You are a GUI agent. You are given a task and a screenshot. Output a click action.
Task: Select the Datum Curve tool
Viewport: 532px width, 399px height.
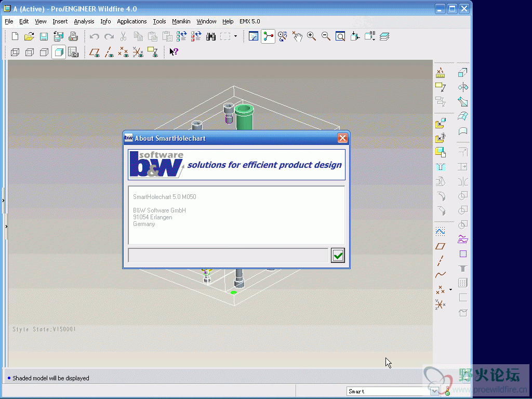point(441,275)
